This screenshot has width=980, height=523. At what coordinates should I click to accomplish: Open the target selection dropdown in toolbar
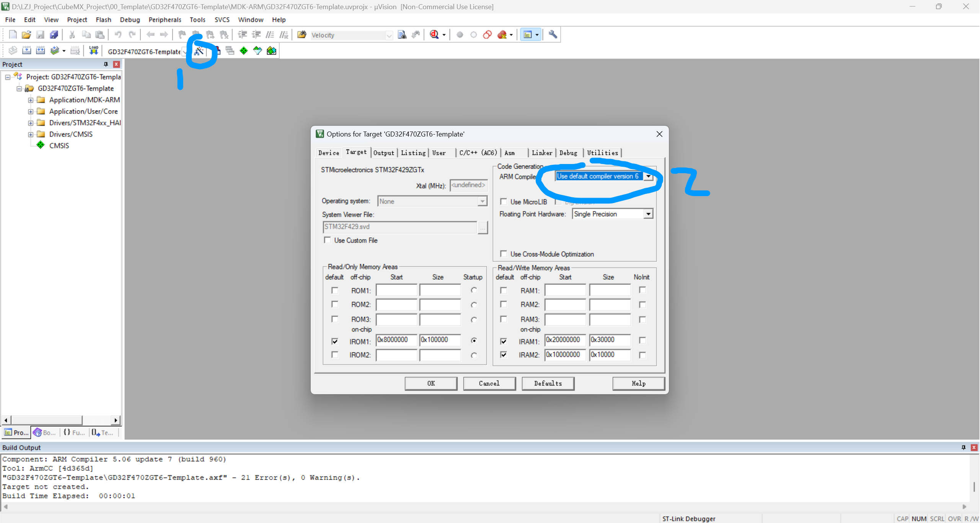(185, 52)
